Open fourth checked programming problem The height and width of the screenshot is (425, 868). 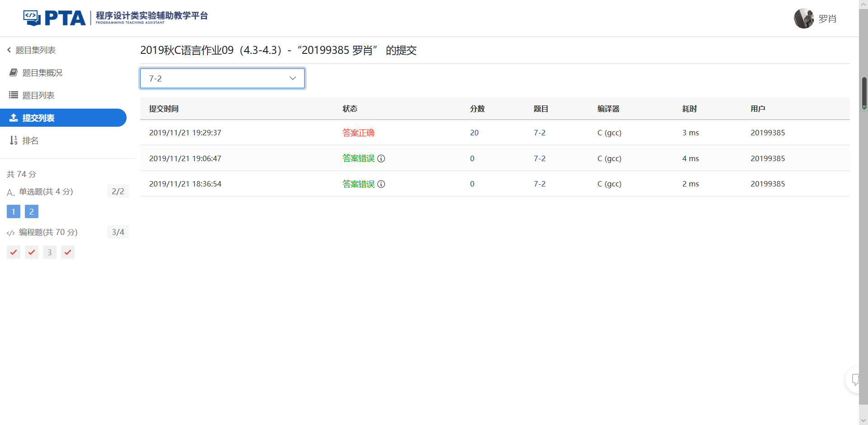[x=68, y=252]
